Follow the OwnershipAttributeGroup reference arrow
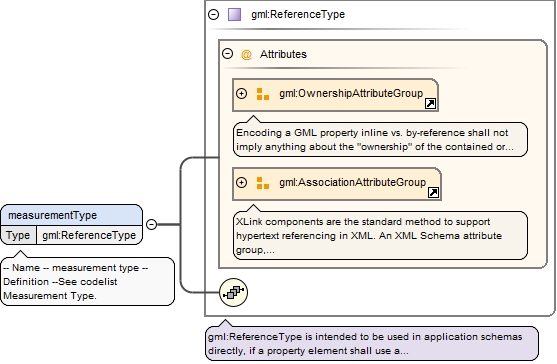The width and height of the screenshot is (557, 364). click(430, 104)
